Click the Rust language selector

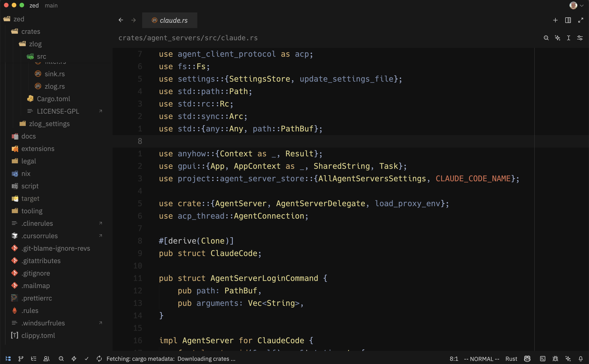tap(511, 359)
